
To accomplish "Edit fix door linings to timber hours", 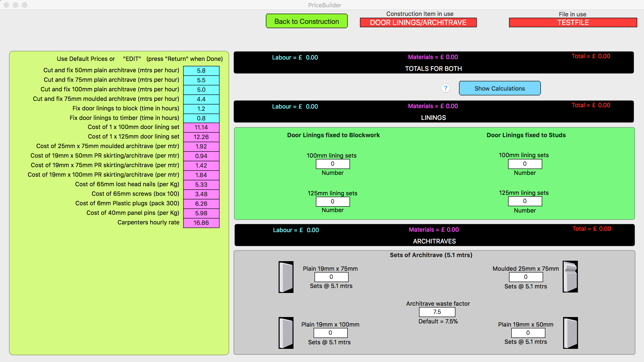I will pyautogui.click(x=201, y=118).
